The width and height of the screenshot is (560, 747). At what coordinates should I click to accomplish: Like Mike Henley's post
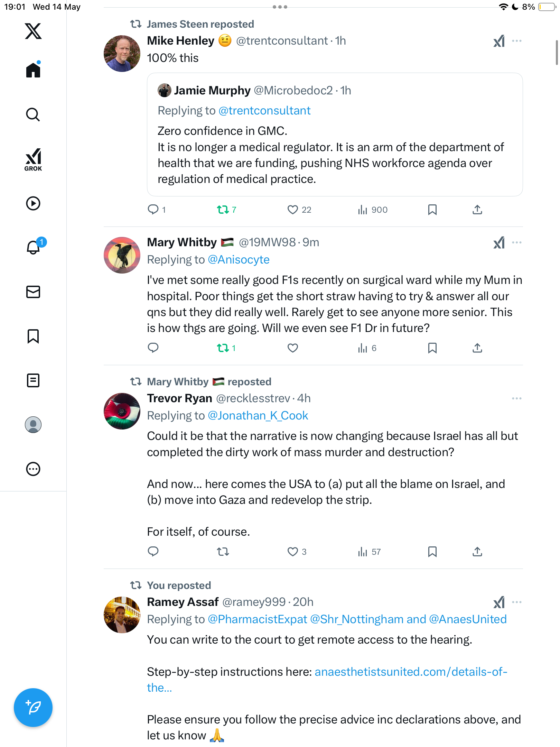click(293, 210)
